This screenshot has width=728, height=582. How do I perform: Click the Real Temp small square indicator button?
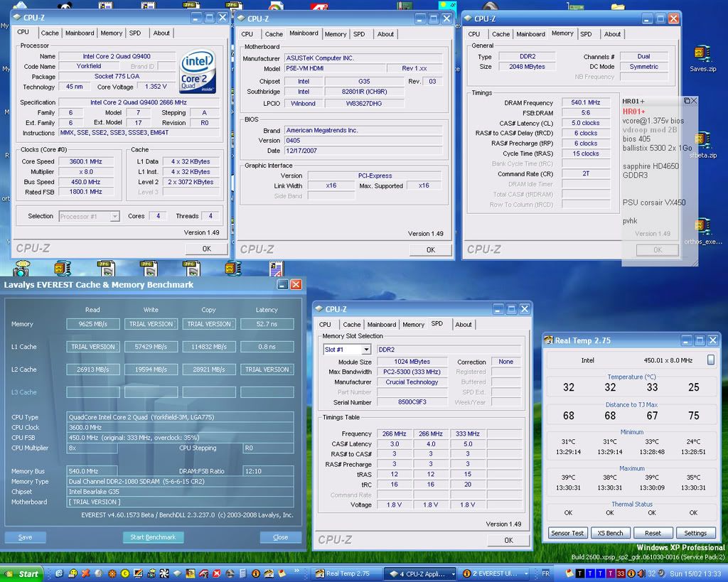coord(711,360)
